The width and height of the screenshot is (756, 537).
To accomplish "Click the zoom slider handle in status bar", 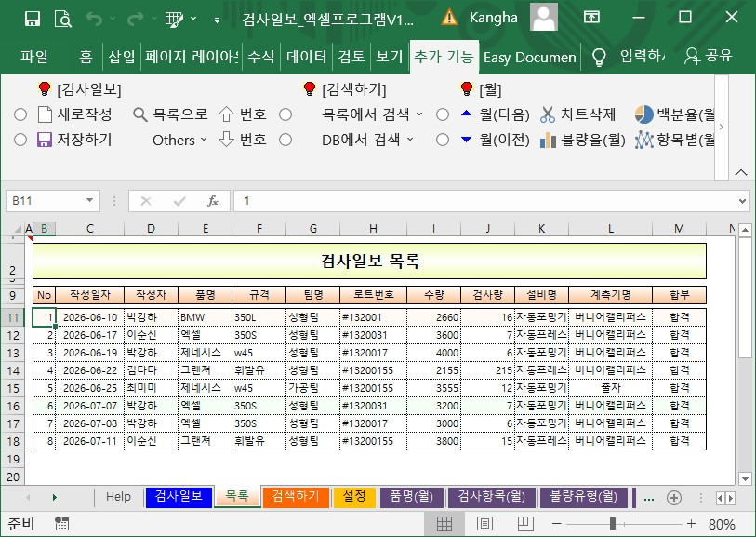I will [x=612, y=523].
